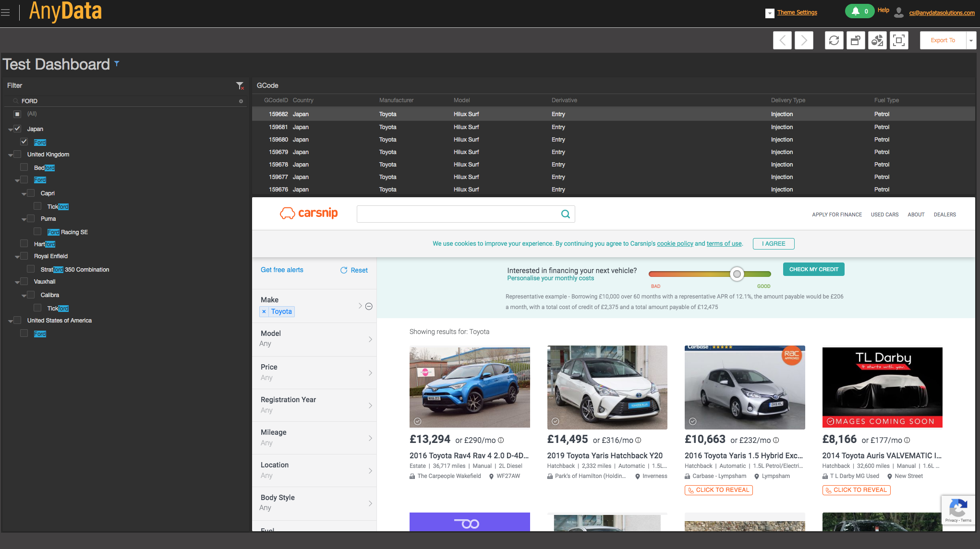The height and width of the screenshot is (549, 980).
Task: Click Get free alerts link
Action: coord(282,270)
